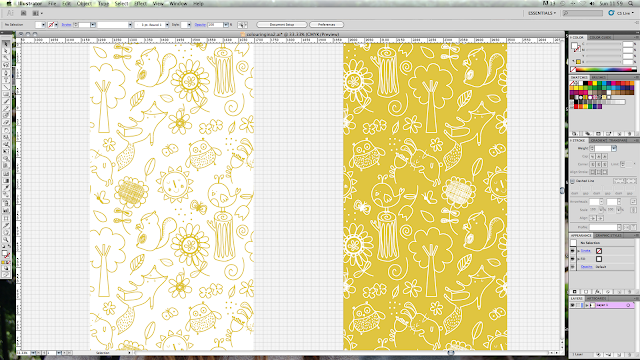Select the Eyedropper tool
Image resolution: width=640 pixels, height=360 pixels.
click(x=6, y=187)
